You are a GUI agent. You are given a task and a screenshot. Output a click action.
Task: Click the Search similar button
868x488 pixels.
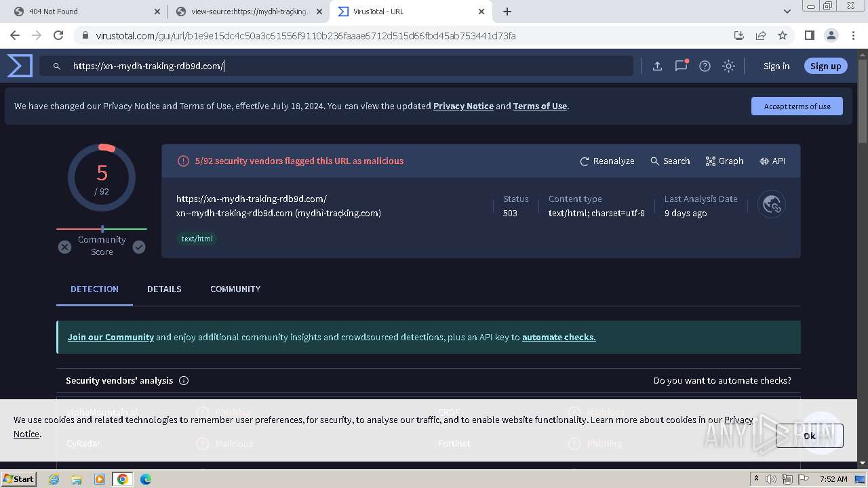point(670,161)
